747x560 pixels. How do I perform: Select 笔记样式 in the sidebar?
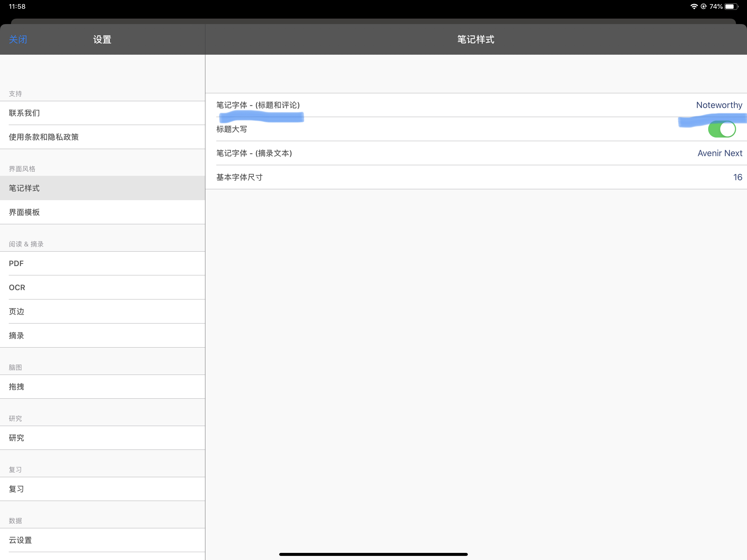coord(102,188)
